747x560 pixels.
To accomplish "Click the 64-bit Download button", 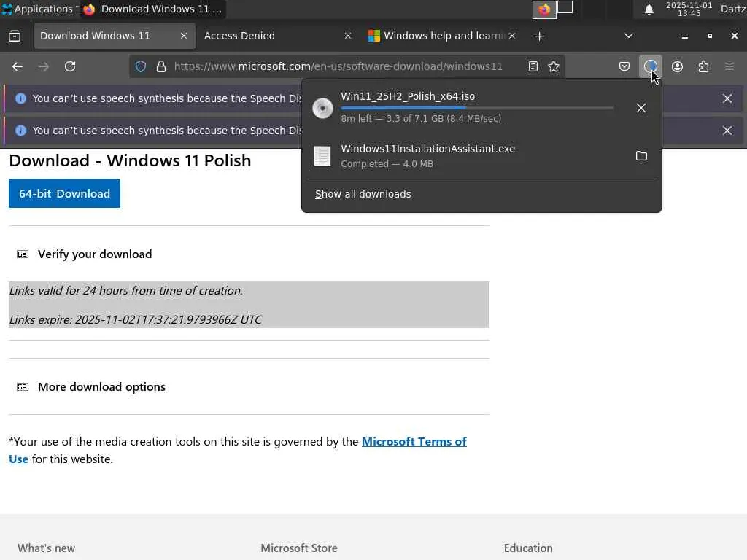I will 64,193.
